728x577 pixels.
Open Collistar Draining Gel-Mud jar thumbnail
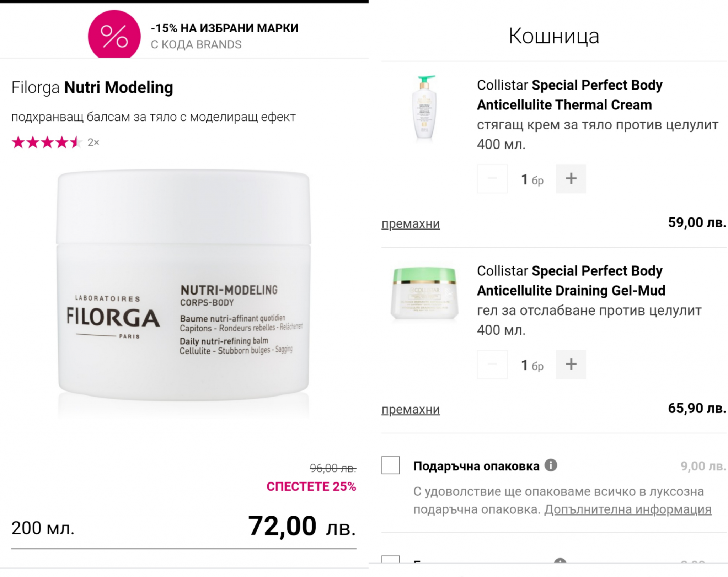point(424,293)
